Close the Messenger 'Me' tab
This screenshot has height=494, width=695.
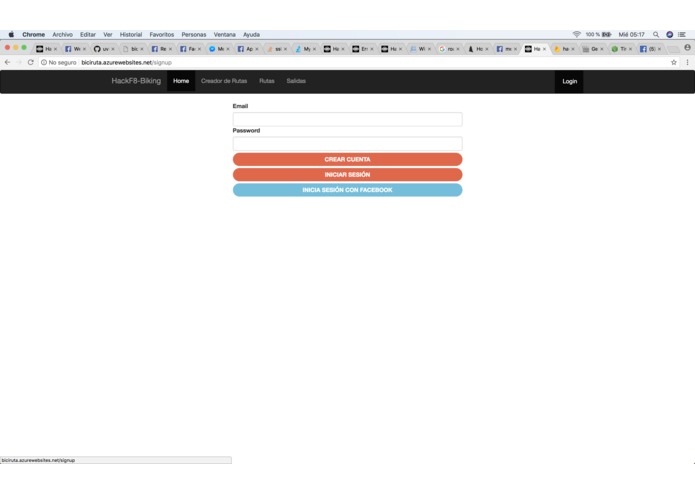click(x=228, y=49)
